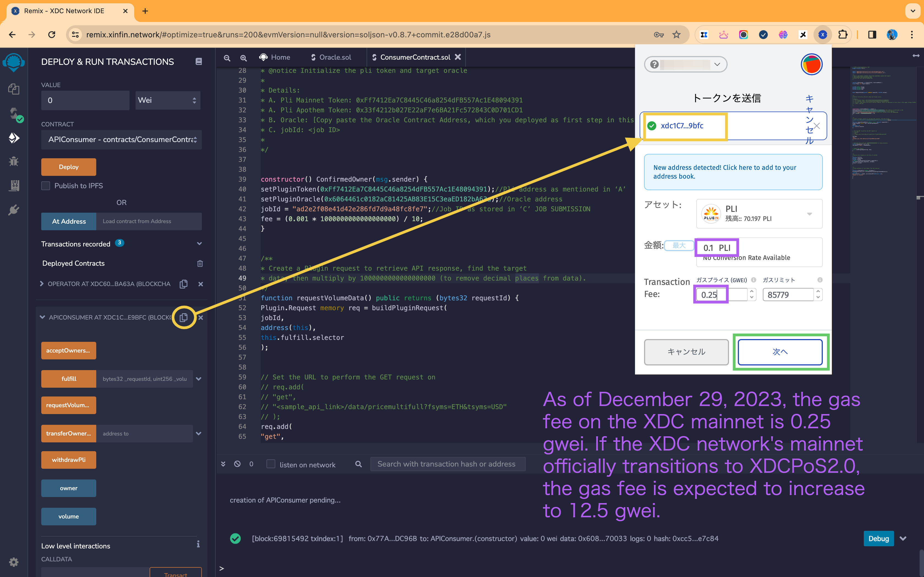Viewport: 924px width, 577px height.
Task: Copy the APICONSUMER contract address icon
Action: 184,317
